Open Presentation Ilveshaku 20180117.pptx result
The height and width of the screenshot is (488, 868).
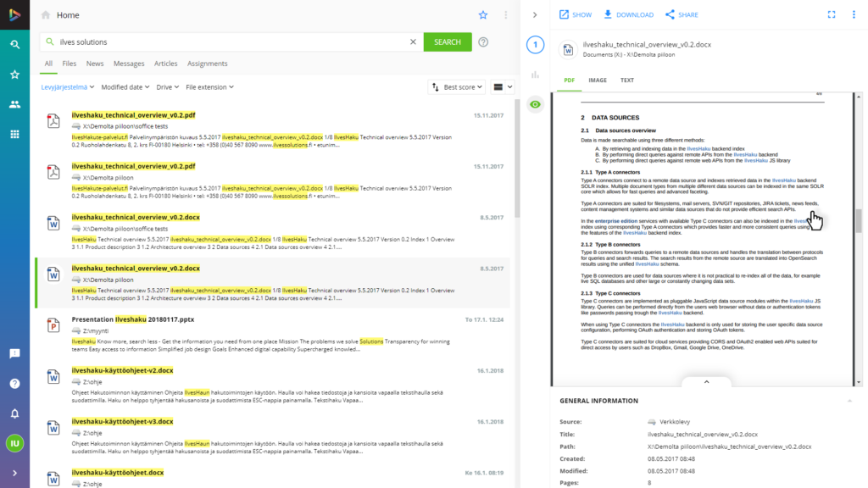tap(133, 319)
